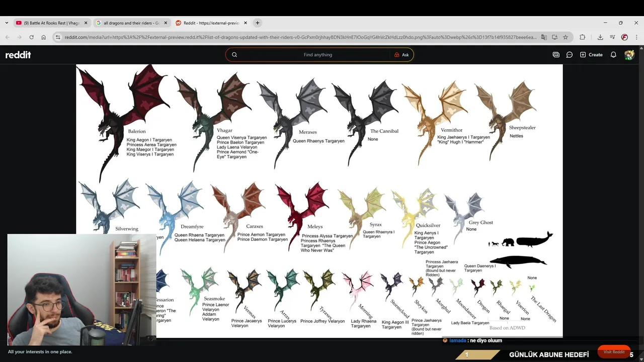Screen dimensions: 644x362
Task: Click 'Prince Joffrey Velaryon' text
Action: [x=323, y=321]
